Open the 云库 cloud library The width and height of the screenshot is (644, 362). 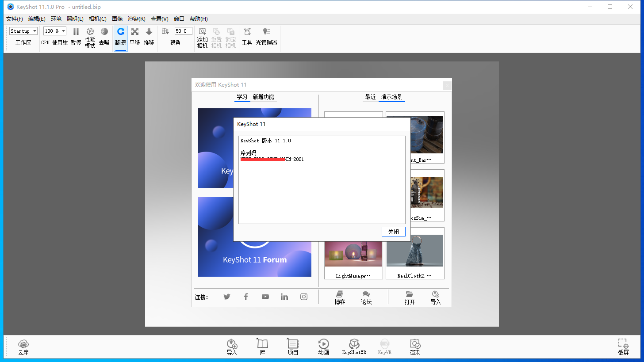pos(23,347)
